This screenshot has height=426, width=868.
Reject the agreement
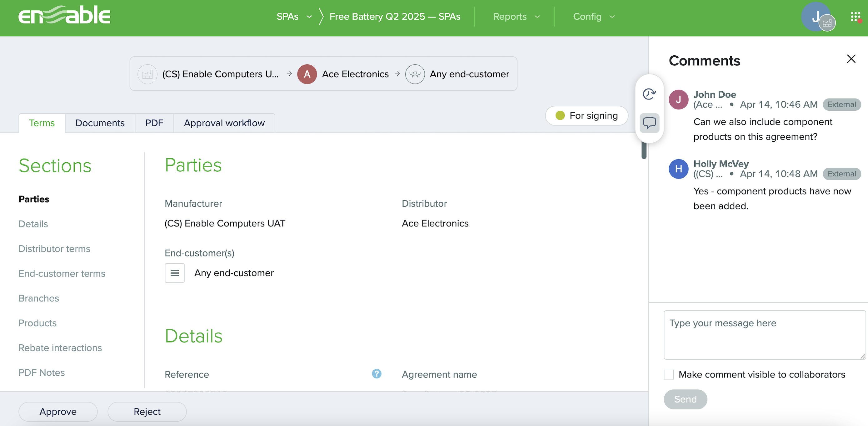(147, 412)
